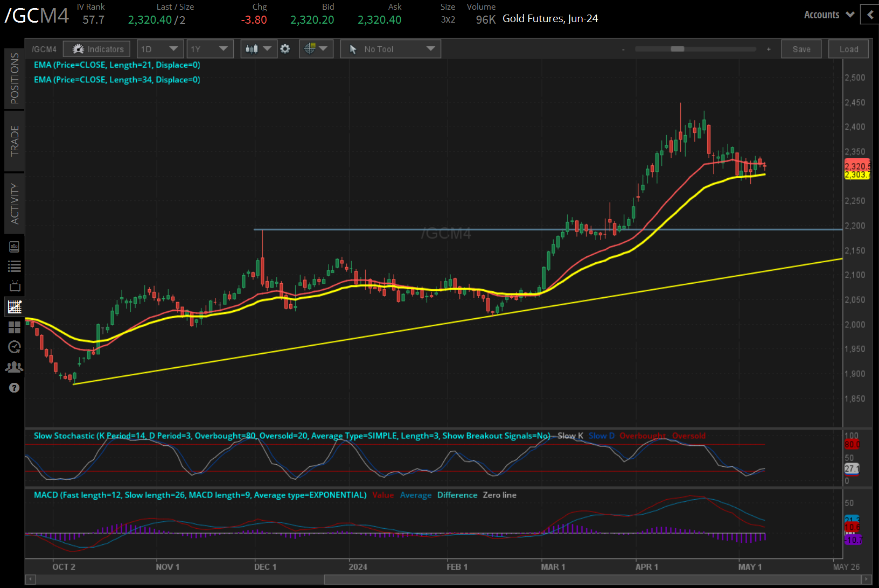
Task: Open the chart settings gear icon
Action: (x=285, y=48)
